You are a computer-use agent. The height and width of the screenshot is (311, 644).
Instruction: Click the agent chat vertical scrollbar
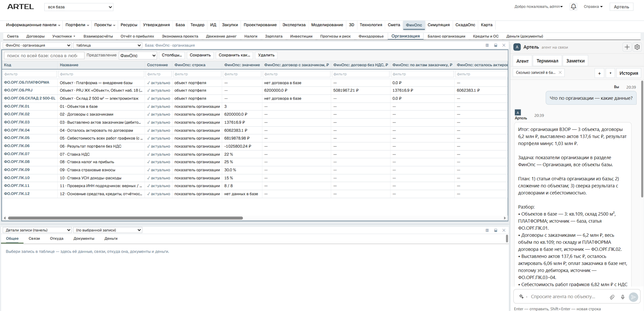(642, 139)
